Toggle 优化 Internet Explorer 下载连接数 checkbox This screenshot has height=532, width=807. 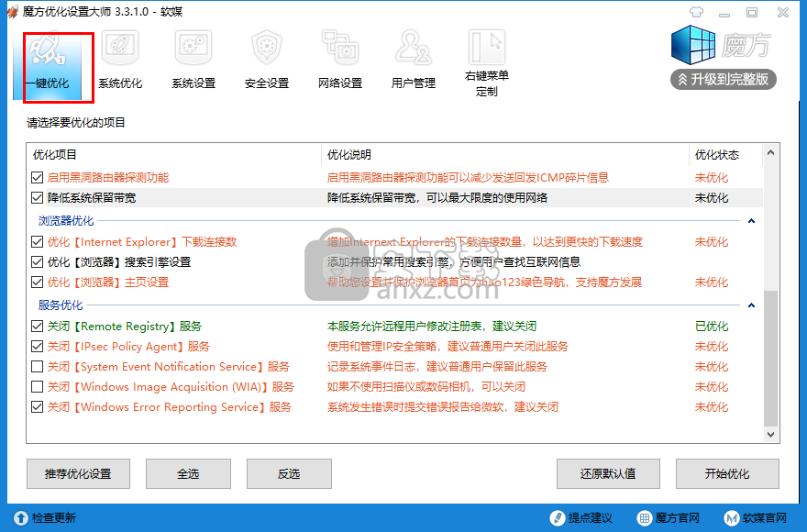pyautogui.click(x=37, y=242)
